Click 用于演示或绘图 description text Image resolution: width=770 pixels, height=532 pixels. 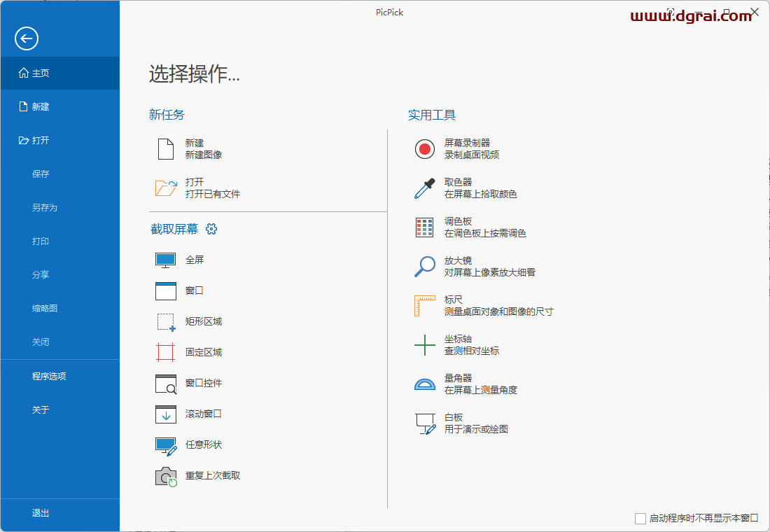pos(476,429)
